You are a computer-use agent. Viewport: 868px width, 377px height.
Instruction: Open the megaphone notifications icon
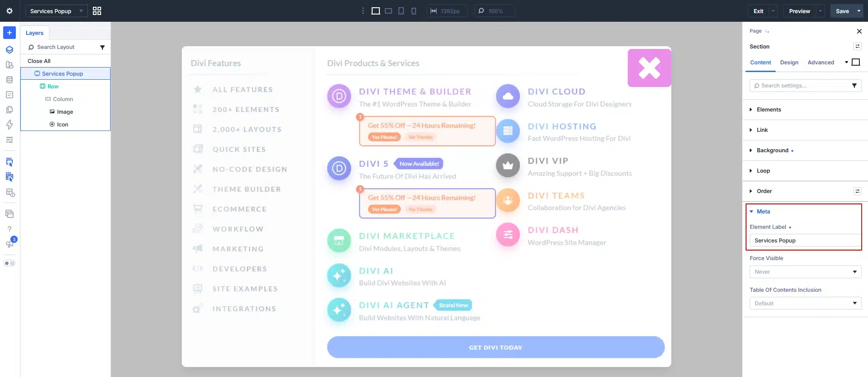10,244
